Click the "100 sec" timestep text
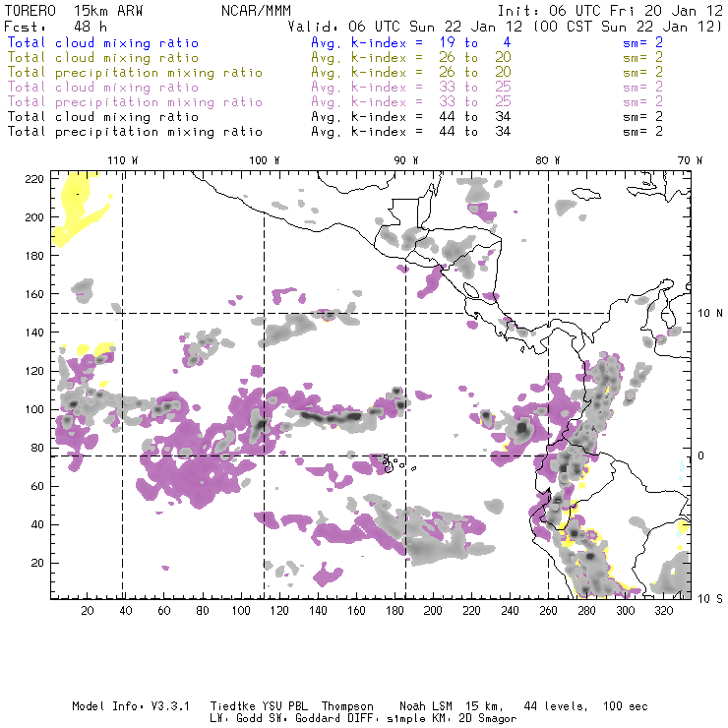The image size is (728, 728). coord(626,706)
